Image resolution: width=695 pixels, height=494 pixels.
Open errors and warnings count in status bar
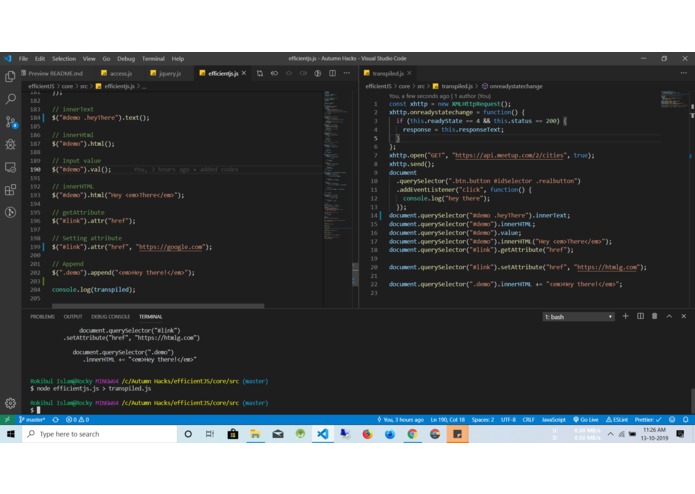click(78, 420)
